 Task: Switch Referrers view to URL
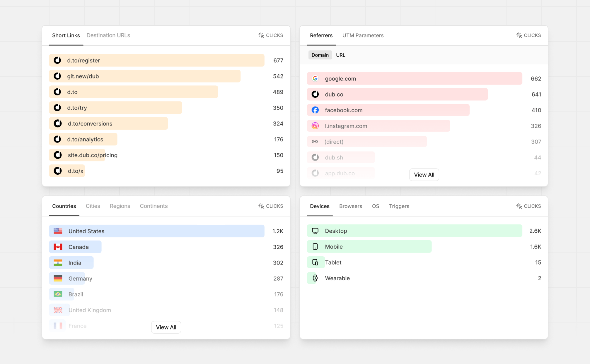point(340,55)
